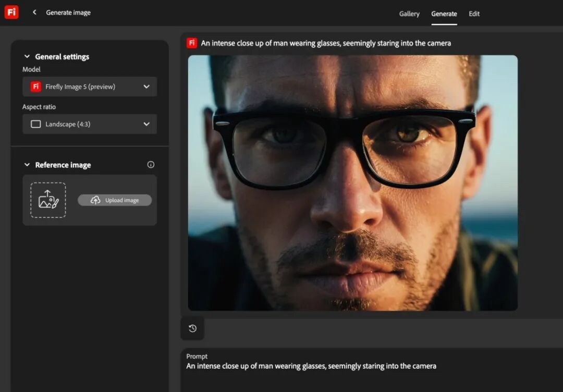The height and width of the screenshot is (392, 563).
Task: Open the generation history panel
Action: pos(192,328)
